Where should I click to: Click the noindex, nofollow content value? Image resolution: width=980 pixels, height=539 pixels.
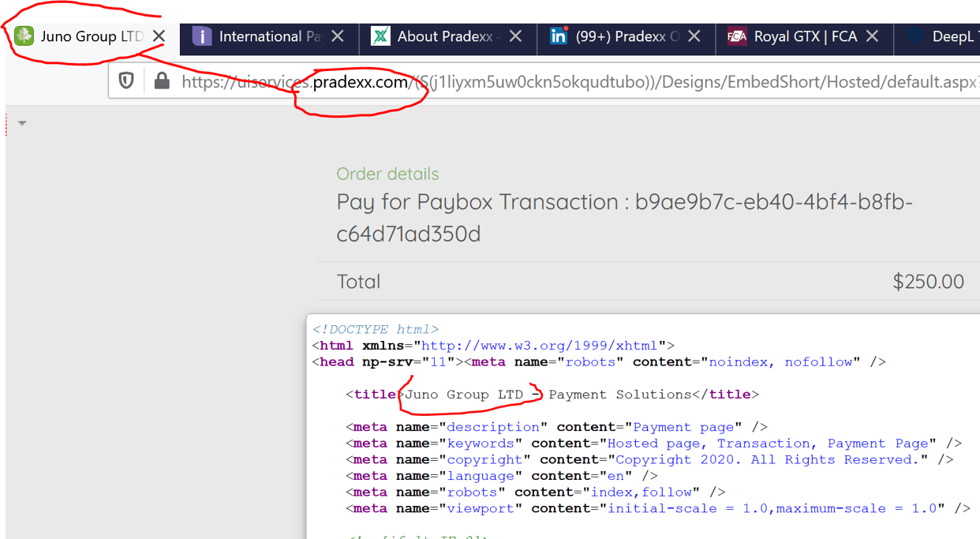click(x=781, y=361)
